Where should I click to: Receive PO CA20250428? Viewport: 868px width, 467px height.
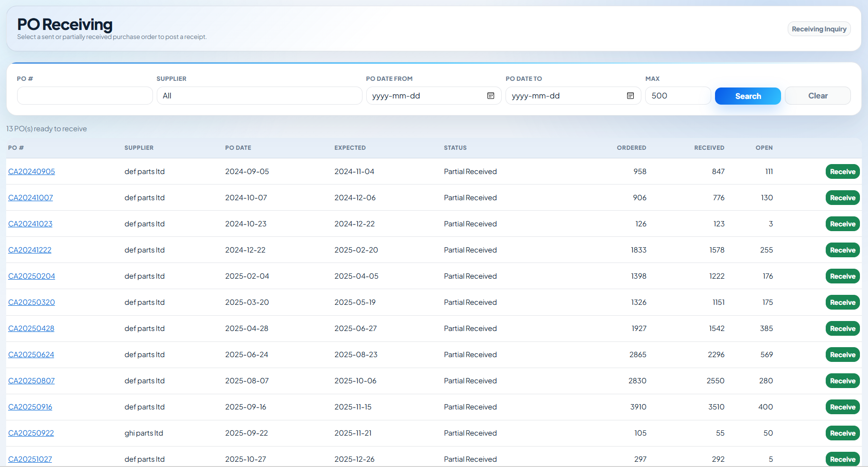click(843, 329)
